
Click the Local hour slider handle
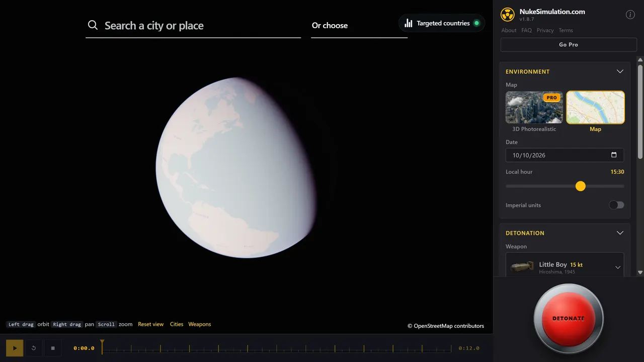pyautogui.click(x=581, y=186)
